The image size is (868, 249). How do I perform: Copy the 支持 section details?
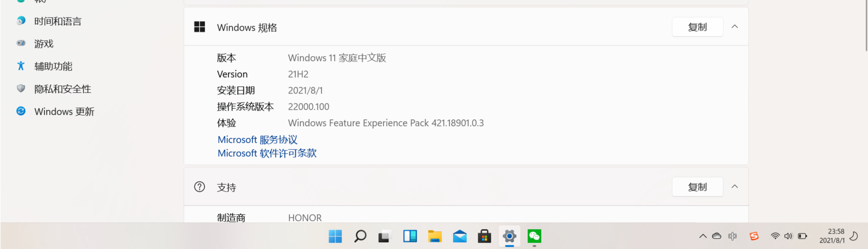click(697, 187)
